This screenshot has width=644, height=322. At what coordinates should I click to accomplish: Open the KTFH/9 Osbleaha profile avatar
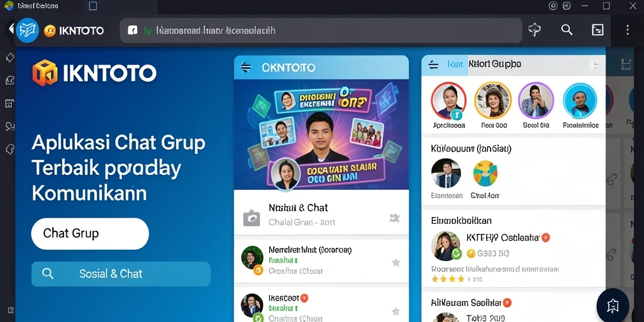click(446, 246)
